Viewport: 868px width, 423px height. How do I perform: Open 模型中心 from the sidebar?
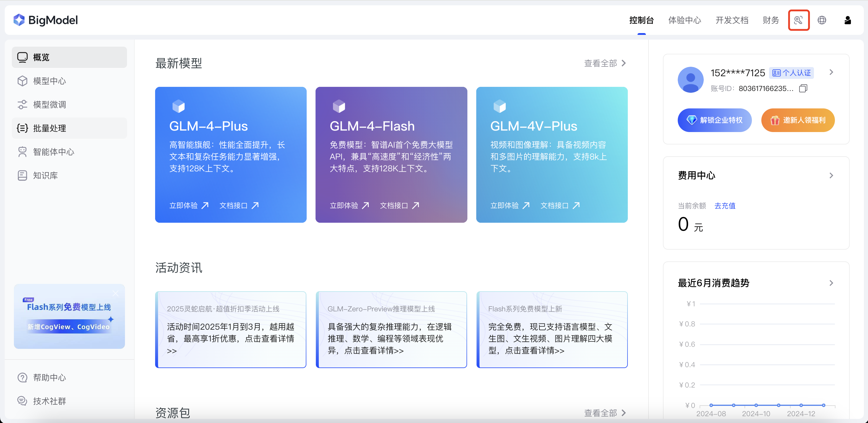pos(49,81)
